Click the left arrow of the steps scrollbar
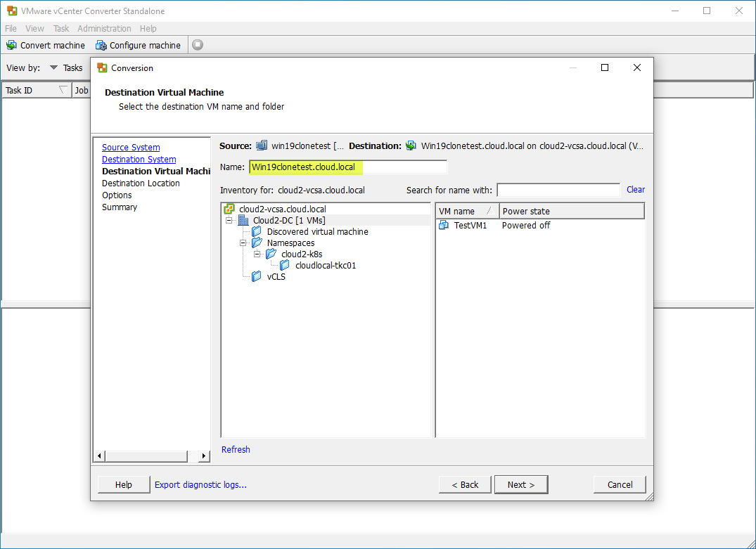 99,456
